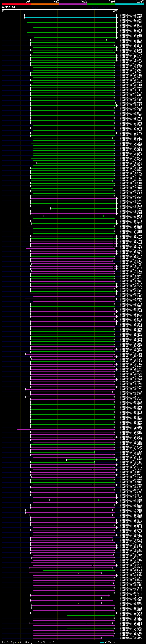Image resolution: width=146 pixels, height=644 pixels.
Task: Open hit UniRef100_Q2V2W0
Action: [131, 17]
